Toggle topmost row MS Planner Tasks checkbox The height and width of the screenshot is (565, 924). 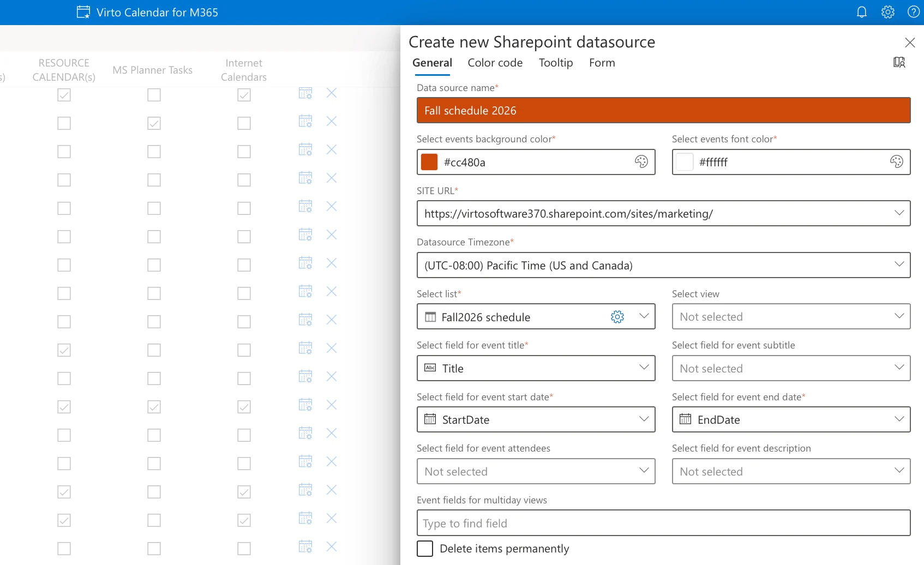tap(154, 95)
